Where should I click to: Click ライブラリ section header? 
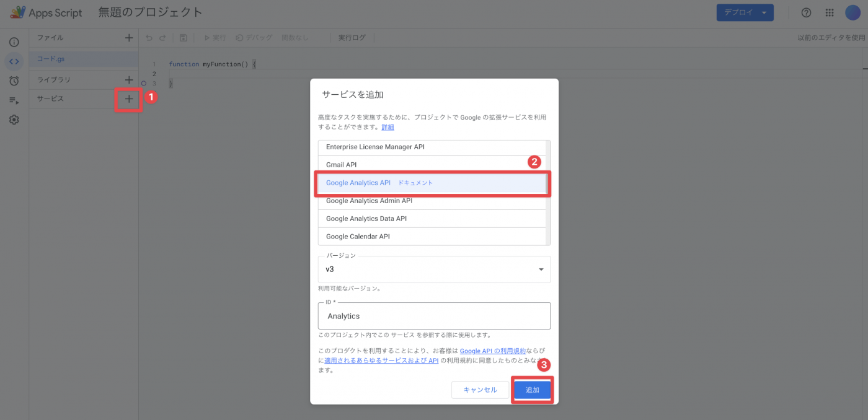pyautogui.click(x=54, y=80)
